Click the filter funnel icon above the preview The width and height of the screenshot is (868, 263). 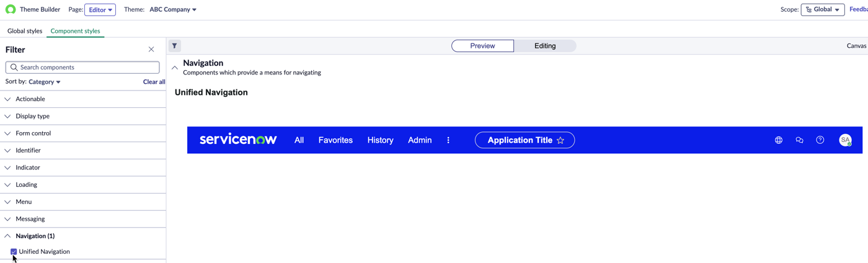pyautogui.click(x=175, y=46)
